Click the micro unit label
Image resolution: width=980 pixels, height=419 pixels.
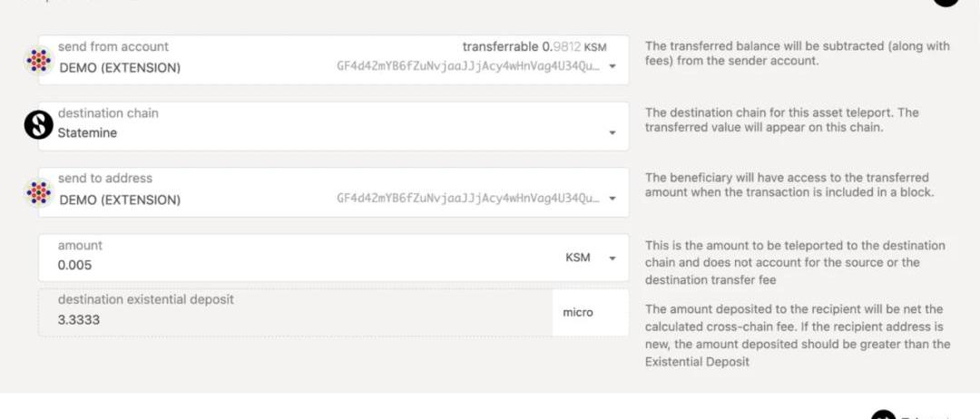(578, 312)
